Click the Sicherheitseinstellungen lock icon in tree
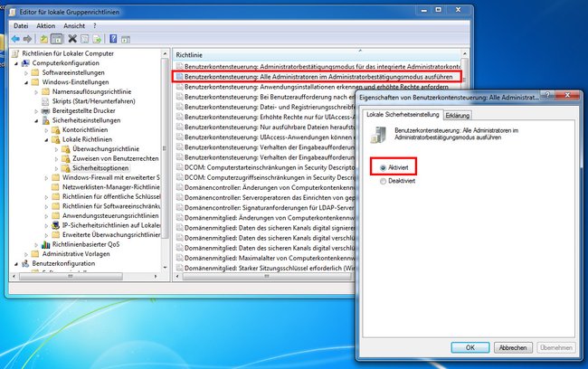The image size is (588, 369). [46, 120]
